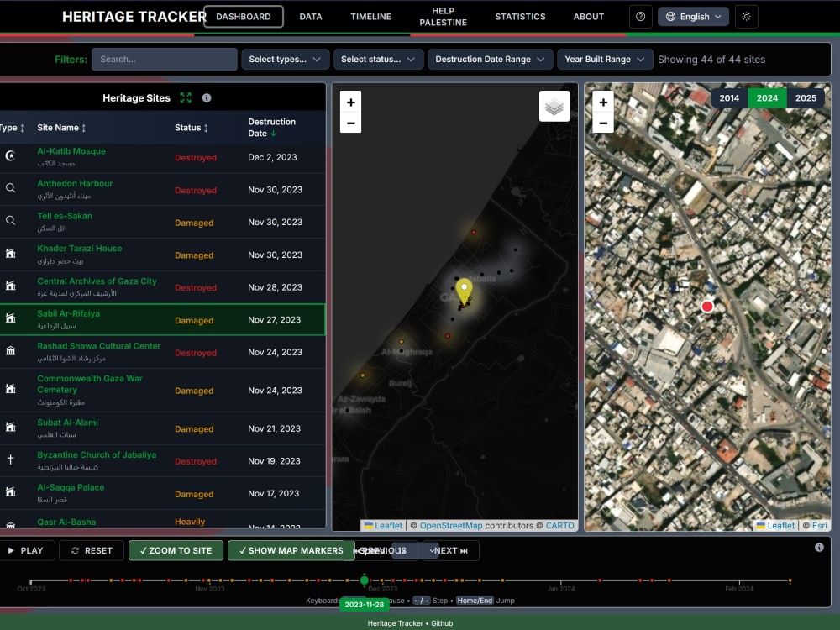Start timeline playback with Play

[26, 550]
